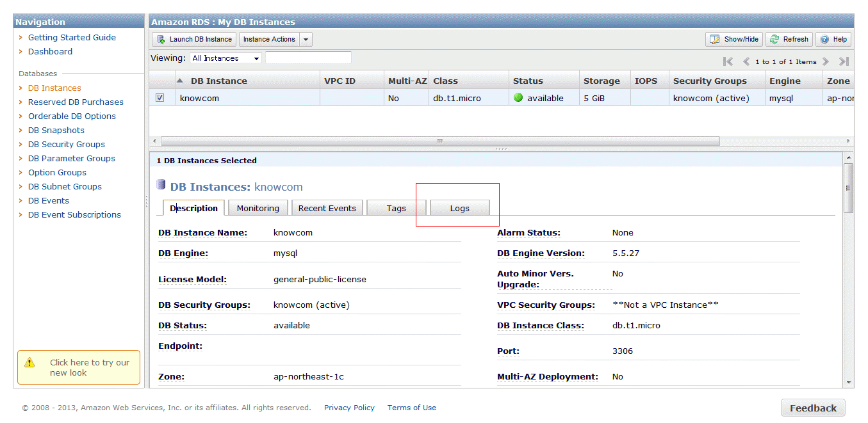
Task: Refresh the DB instances list
Action: (789, 39)
